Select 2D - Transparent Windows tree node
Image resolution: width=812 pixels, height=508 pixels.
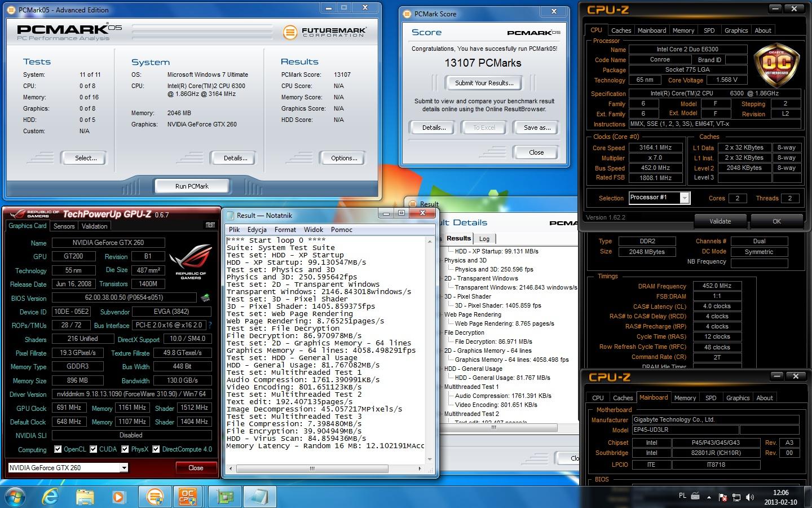[480, 278]
